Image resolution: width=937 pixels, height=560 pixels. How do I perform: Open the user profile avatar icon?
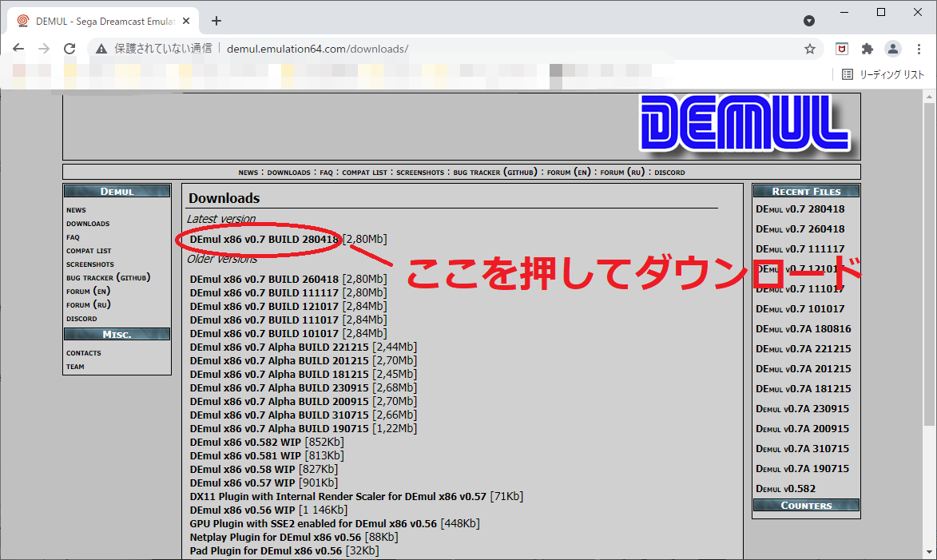coord(893,49)
